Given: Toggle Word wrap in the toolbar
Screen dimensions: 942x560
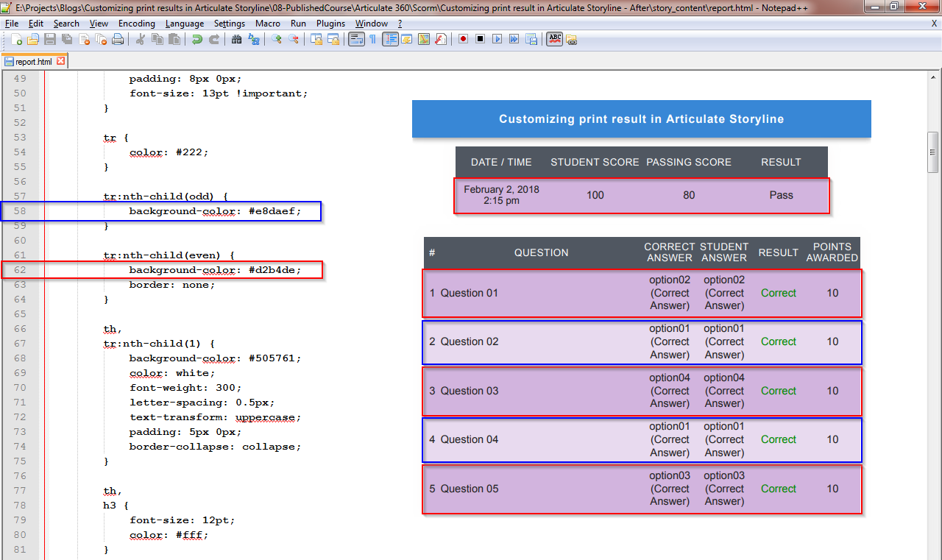Looking at the screenshot, I should coord(356,39).
